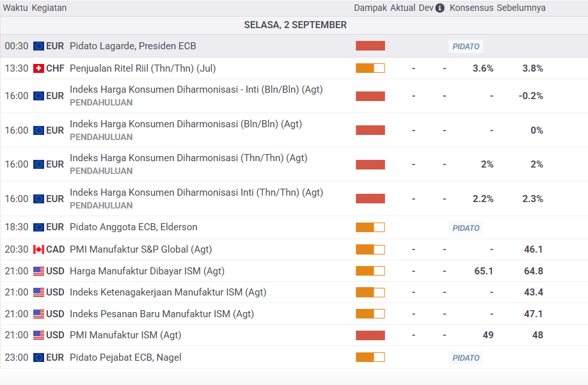The width and height of the screenshot is (588, 385).
Task: Click the PIDATO badge on Lagarde row
Action: click(466, 46)
